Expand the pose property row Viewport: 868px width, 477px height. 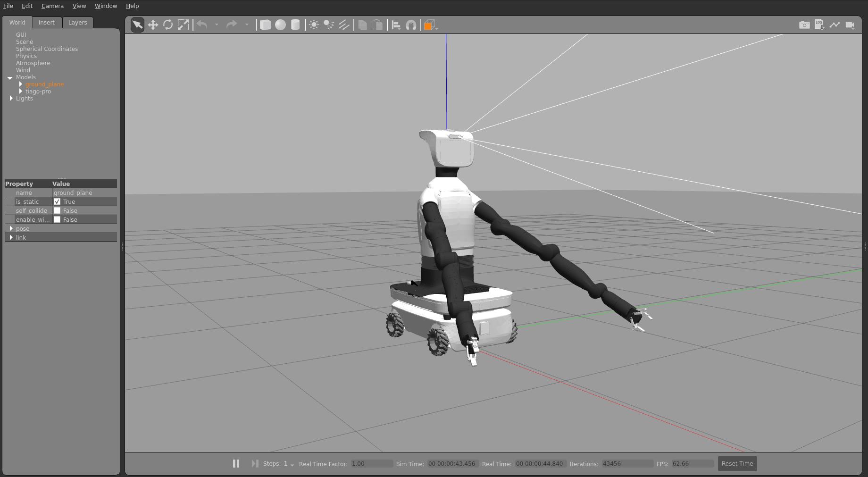click(x=11, y=228)
